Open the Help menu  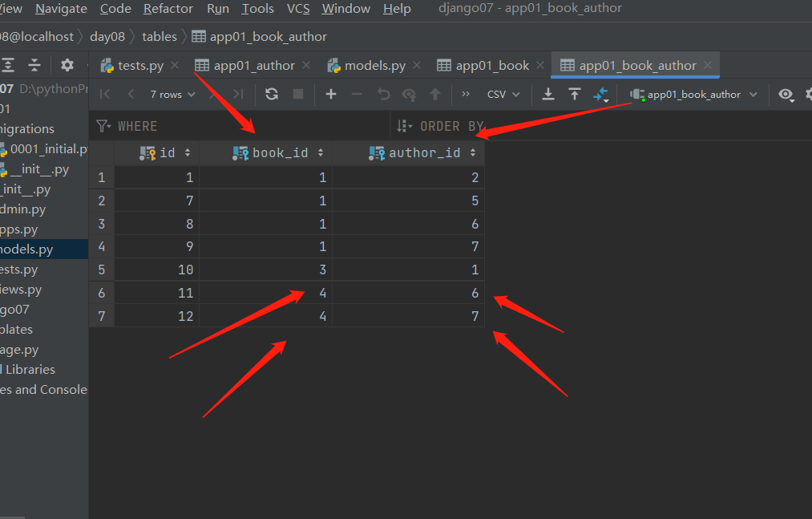tap(397, 9)
